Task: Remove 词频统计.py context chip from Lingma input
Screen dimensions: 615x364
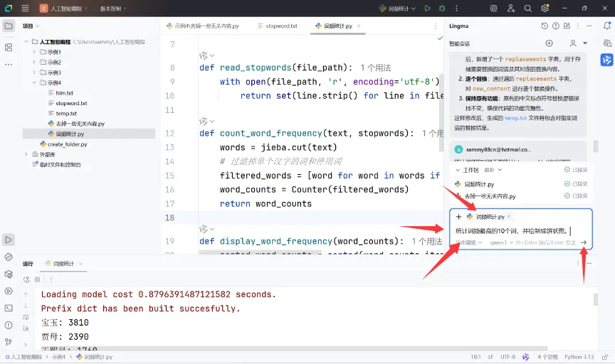Action: 509,216
